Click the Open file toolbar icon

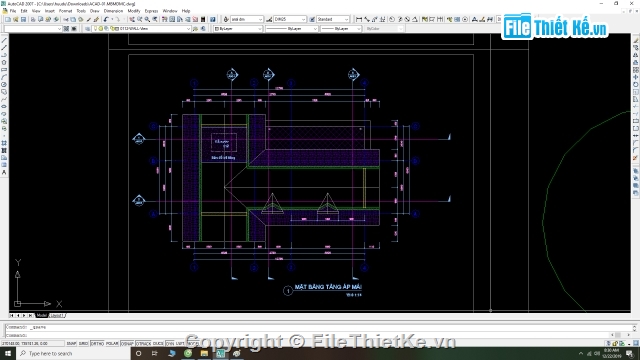click(16, 19)
